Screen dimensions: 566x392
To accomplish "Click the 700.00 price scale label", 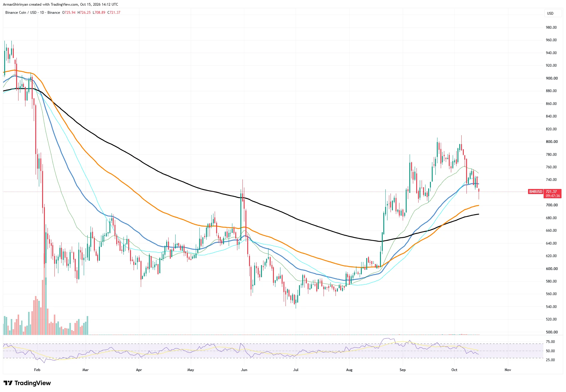I will tap(551, 205).
